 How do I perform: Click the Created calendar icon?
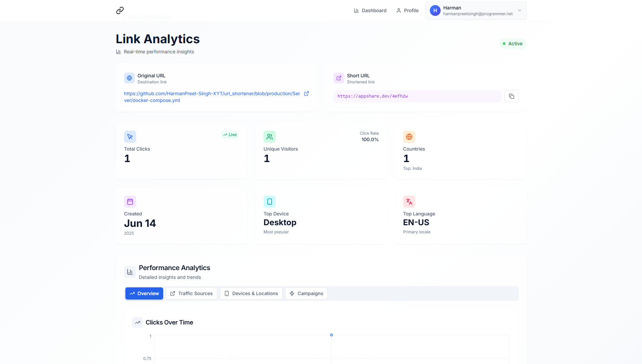pyautogui.click(x=130, y=202)
